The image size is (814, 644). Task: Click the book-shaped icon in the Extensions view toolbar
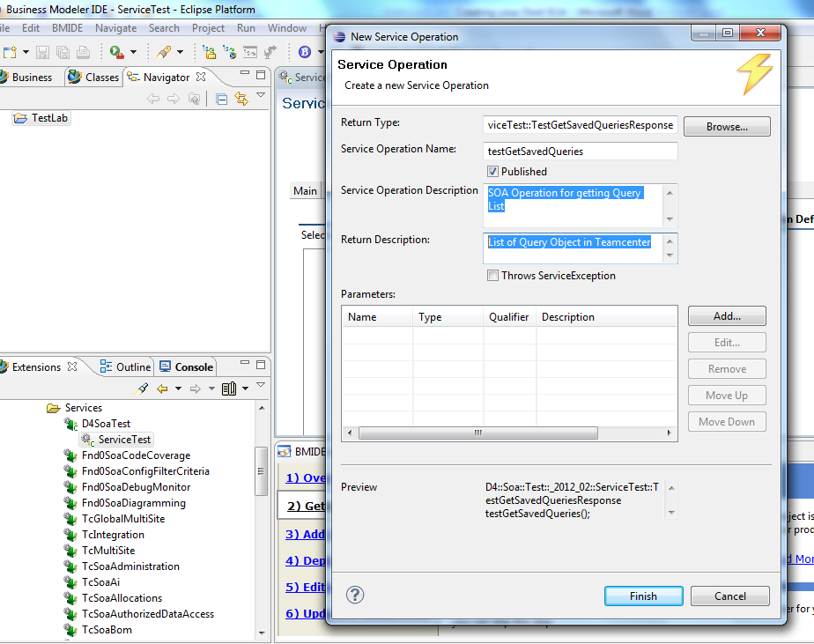pyautogui.click(x=229, y=389)
